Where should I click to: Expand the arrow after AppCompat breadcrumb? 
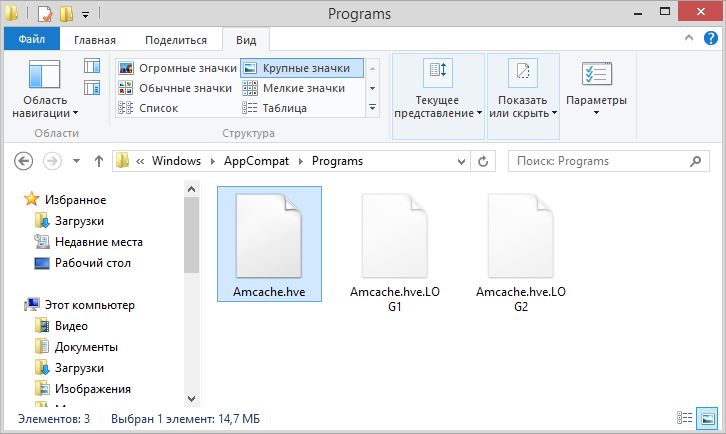pos(300,161)
